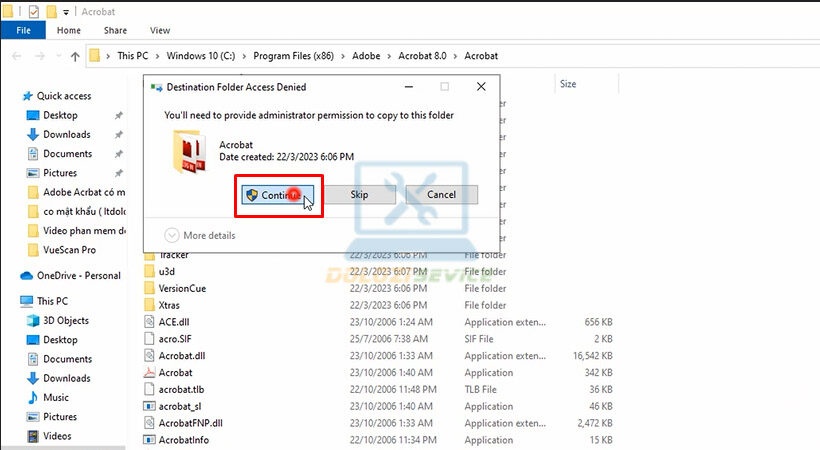The image size is (820, 450).
Task: Click Skip in the access denied dialog
Action: [x=359, y=195]
